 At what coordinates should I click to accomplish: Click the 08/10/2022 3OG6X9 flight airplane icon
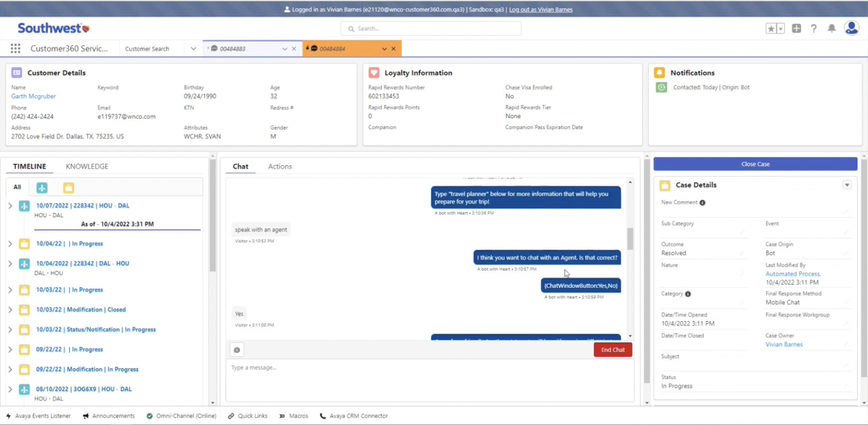24,389
